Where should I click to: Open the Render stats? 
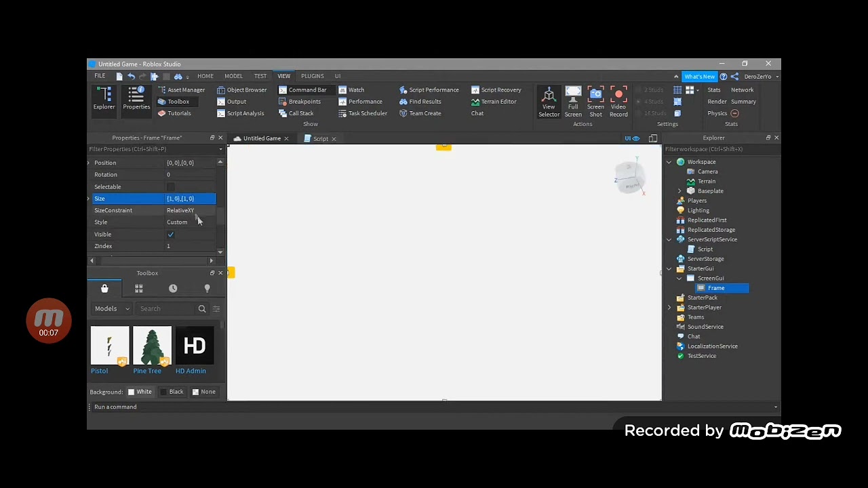(717, 102)
